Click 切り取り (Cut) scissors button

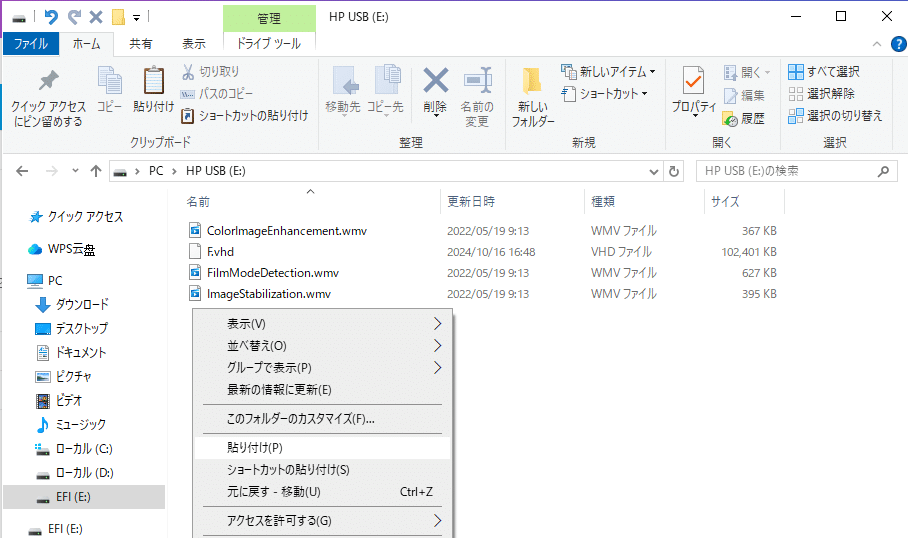[x=210, y=72]
